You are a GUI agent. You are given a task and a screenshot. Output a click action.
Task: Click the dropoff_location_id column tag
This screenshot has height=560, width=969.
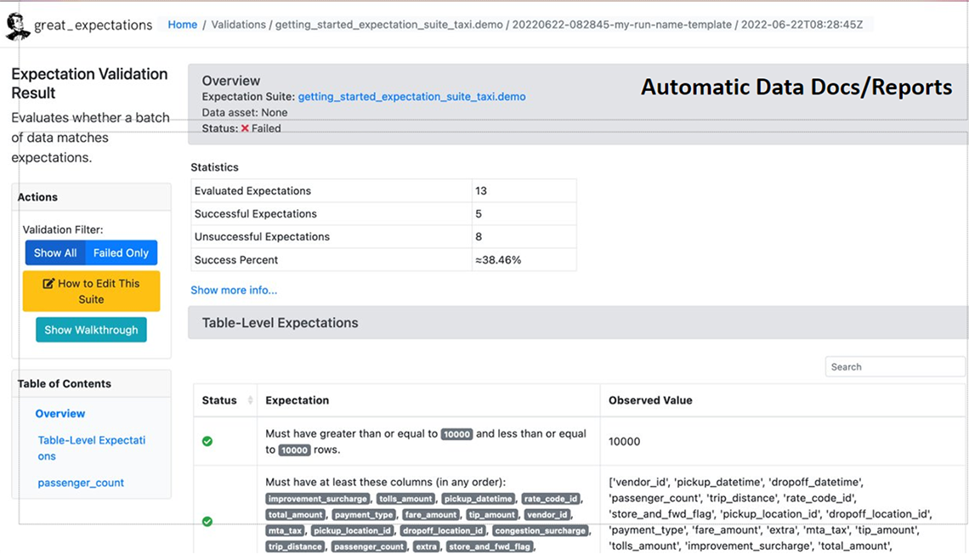pos(443,531)
